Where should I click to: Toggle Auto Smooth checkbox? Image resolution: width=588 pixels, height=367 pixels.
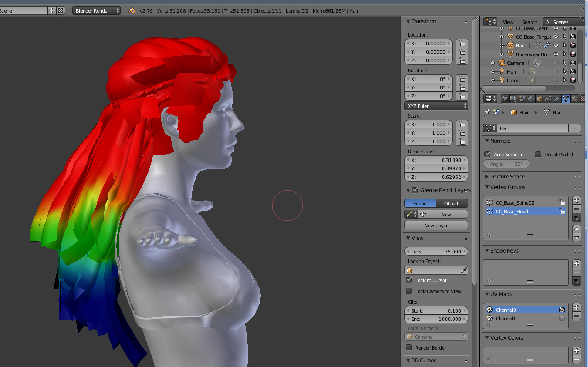(488, 154)
